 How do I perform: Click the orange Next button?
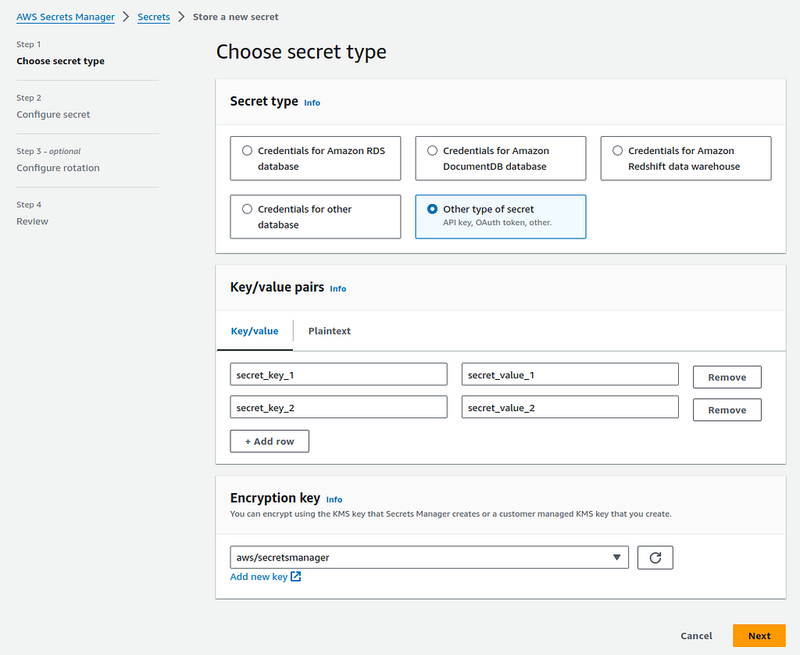pyautogui.click(x=759, y=636)
